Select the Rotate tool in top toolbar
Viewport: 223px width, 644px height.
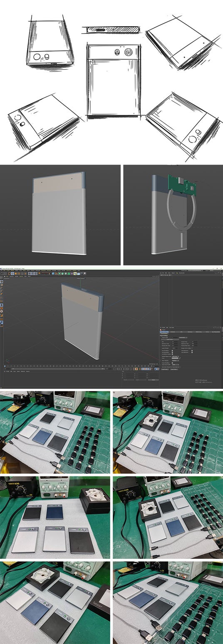[19, 274]
